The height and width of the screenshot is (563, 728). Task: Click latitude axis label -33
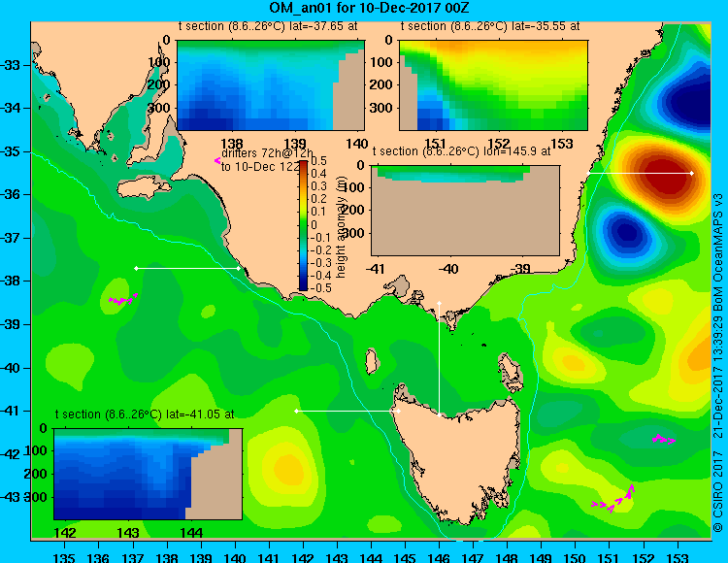11,65
